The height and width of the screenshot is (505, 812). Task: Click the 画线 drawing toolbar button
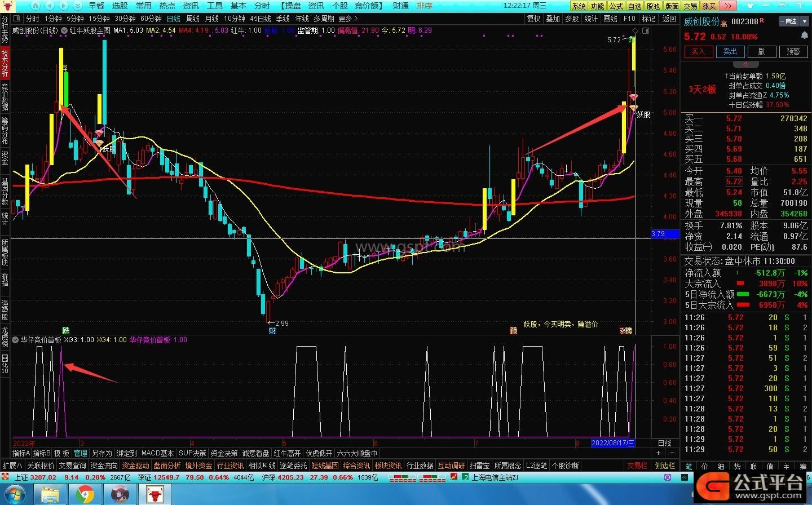[x=611, y=19]
